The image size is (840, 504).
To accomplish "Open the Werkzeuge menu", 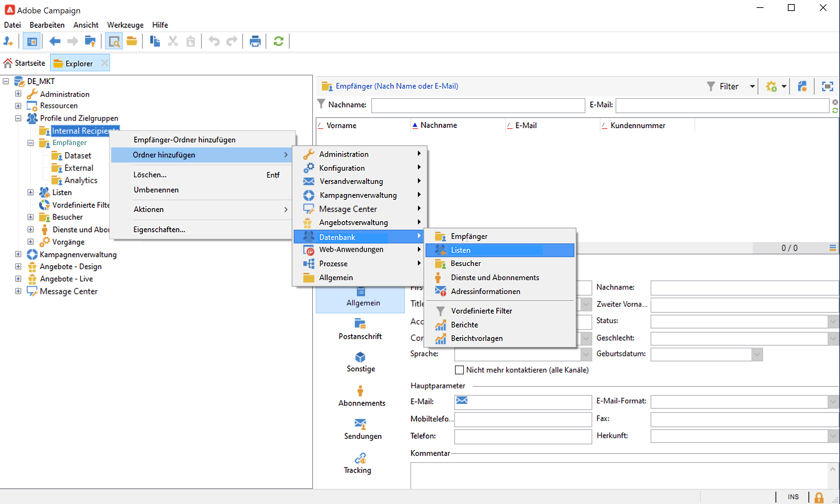I will tap(125, 25).
